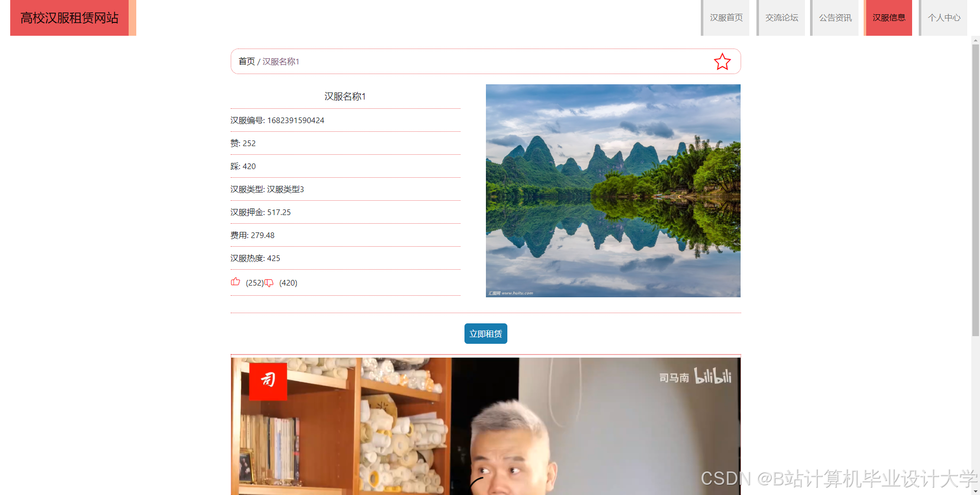Click the (252) like count
This screenshot has width=980, height=495.
point(255,282)
